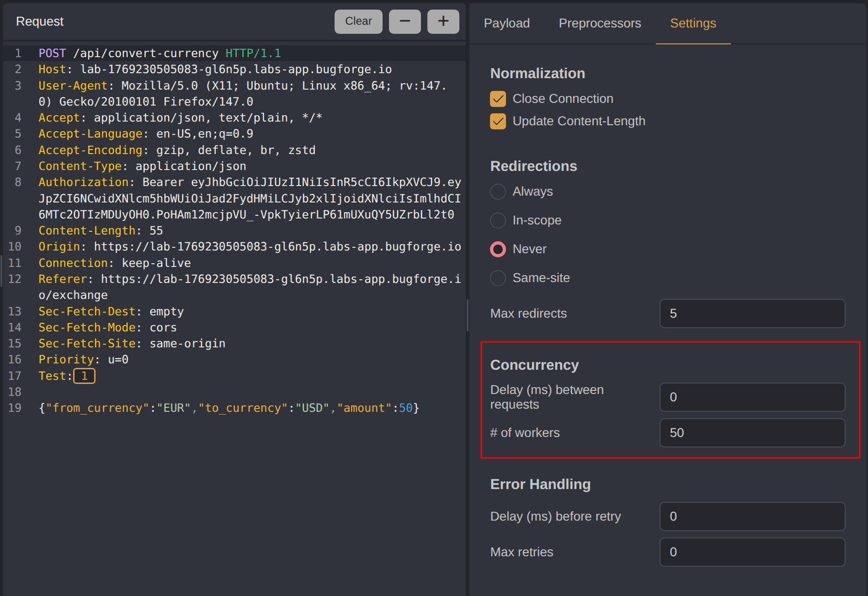Switch to the Payload tab
This screenshot has height=596, width=868.
(506, 23)
